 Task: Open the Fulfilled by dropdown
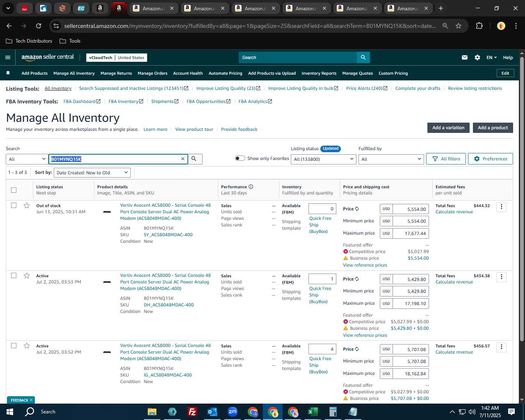tap(391, 159)
